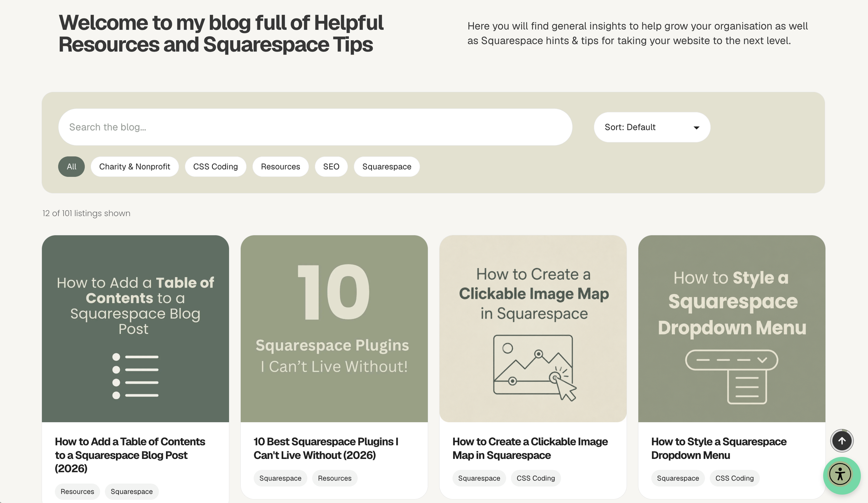Click the Sort dropdown caret arrow
This screenshot has width=868, height=503.
click(x=696, y=128)
